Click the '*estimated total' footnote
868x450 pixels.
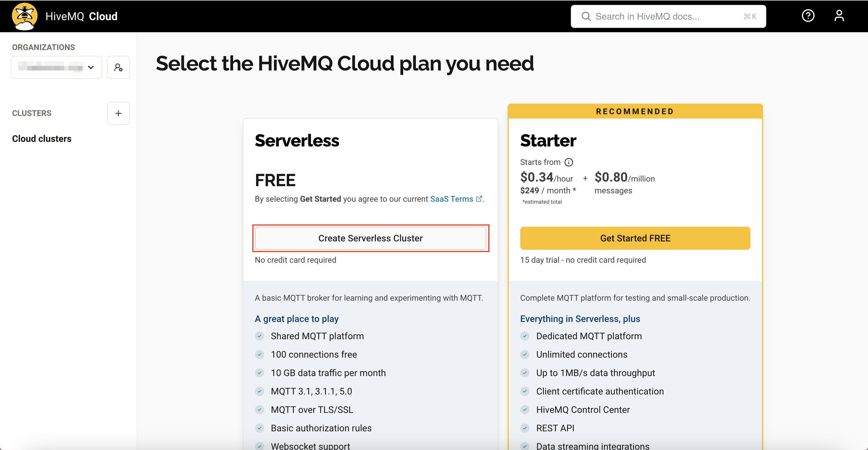tap(542, 202)
